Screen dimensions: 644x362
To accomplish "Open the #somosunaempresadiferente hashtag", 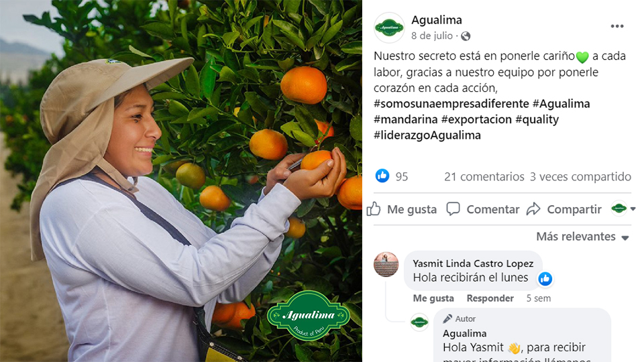I will coord(451,103).
